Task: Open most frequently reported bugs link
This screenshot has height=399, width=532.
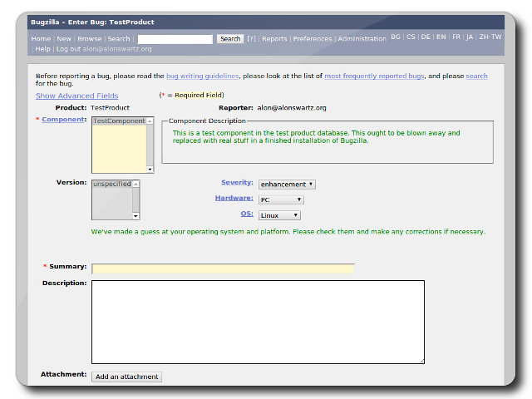Action: (x=374, y=76)
